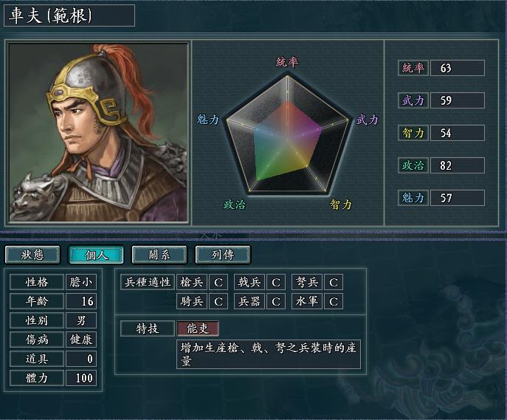507x420 pixels.
Task: Click the skill description text box
Action: [269, 354]
